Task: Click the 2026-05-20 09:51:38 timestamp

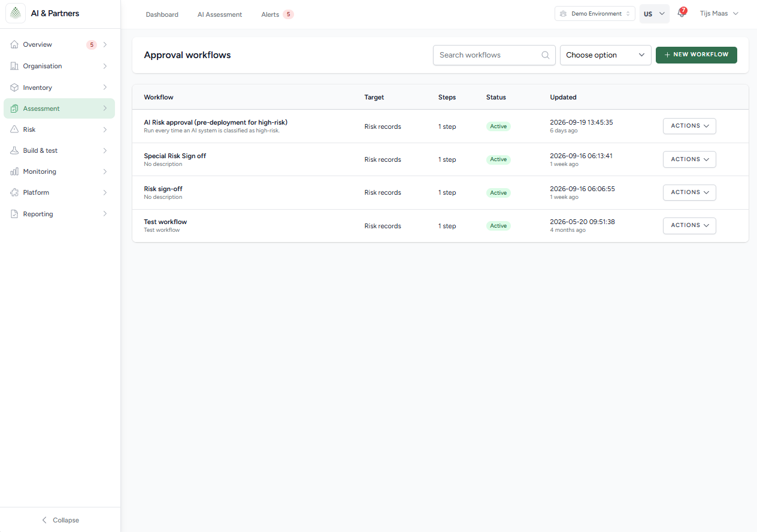Action: tap(582, 222)
